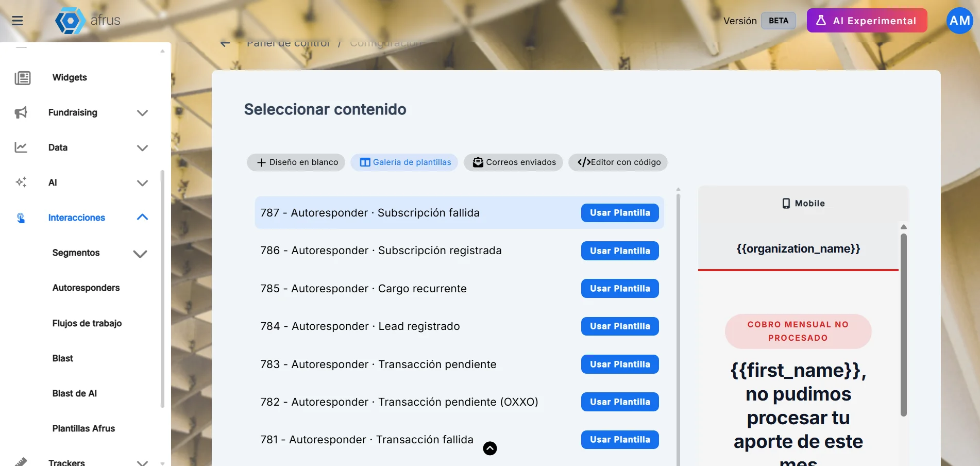Image resolution: width=980 pixels, height=466 pixels.
Task: Click the Interacciones touch icon
Action: pos(21,218)
